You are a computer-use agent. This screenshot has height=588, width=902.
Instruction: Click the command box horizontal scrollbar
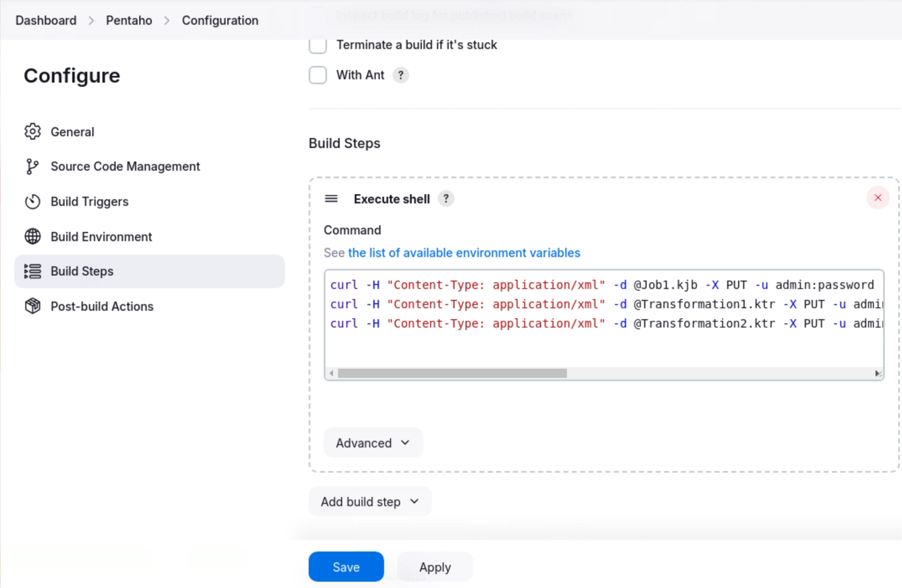pos(452,373)
